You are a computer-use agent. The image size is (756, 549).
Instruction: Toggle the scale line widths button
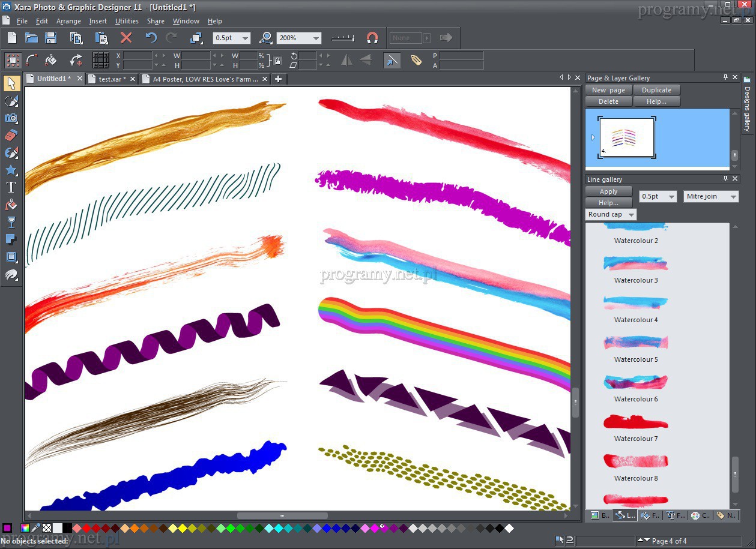pos(392,60)
